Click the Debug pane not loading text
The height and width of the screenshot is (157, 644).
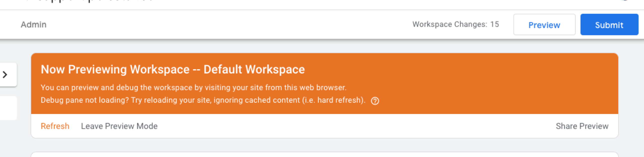coord(85,100)
